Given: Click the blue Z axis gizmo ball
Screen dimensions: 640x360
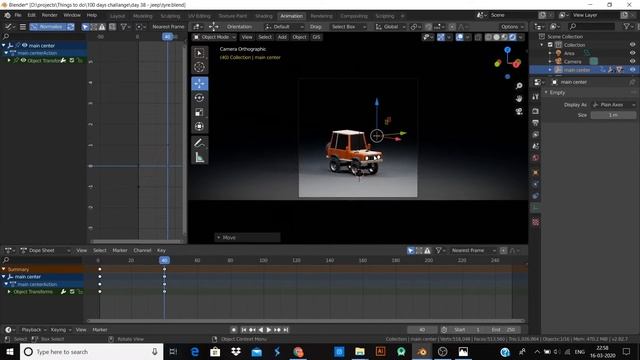Looking at the screenshot, I should tap(507, 50).
